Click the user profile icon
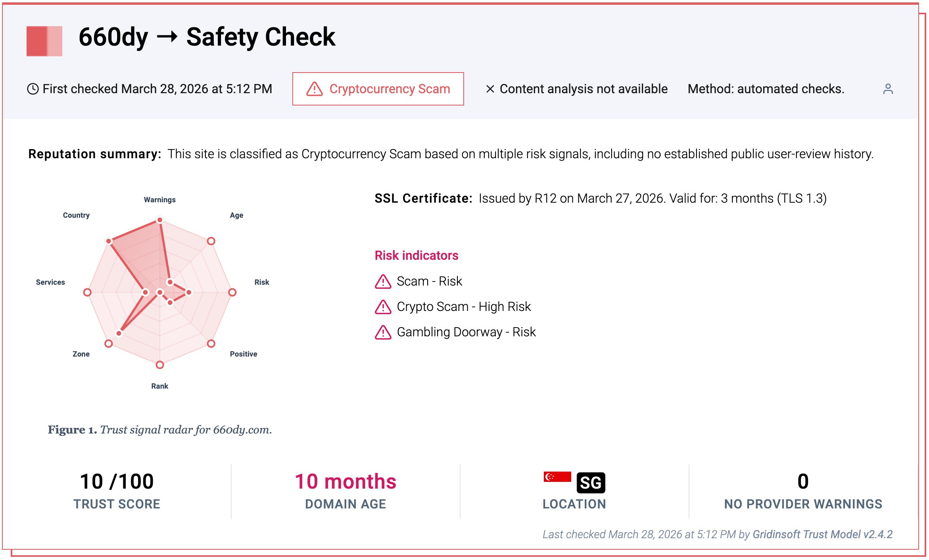 point(888,89)
